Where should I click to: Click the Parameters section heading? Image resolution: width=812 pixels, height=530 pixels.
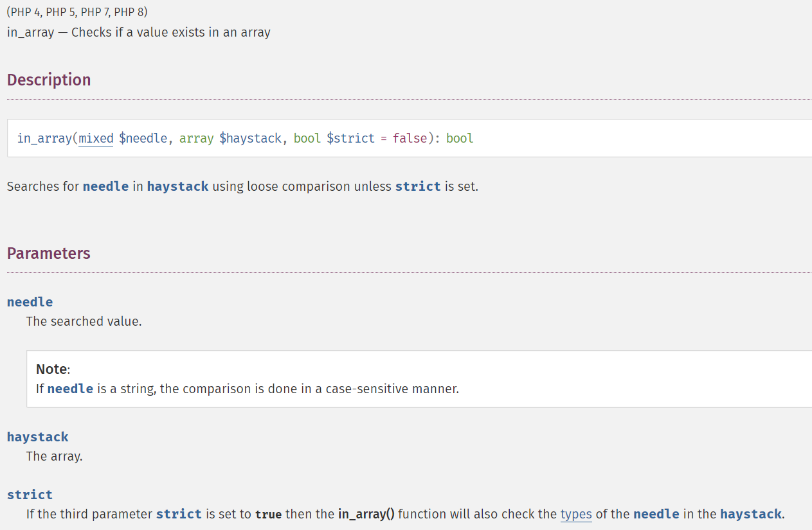[x=49, y=253]
